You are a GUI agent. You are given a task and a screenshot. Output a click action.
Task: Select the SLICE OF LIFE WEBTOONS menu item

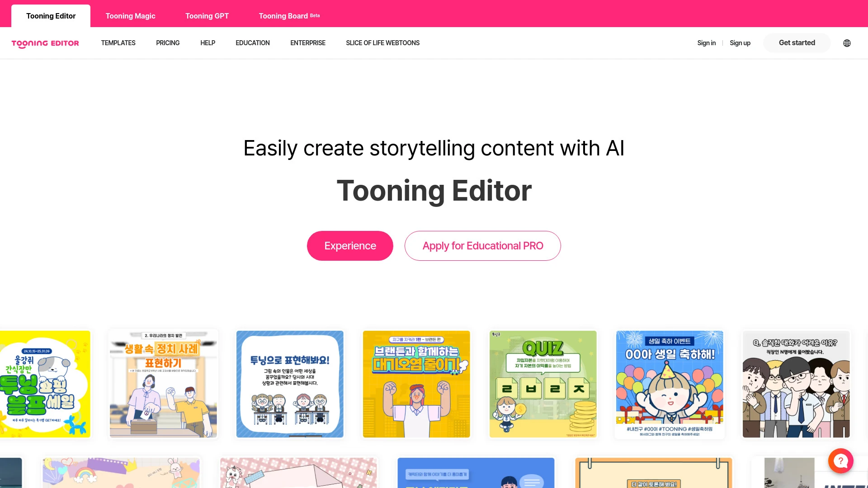coord(383,43)
